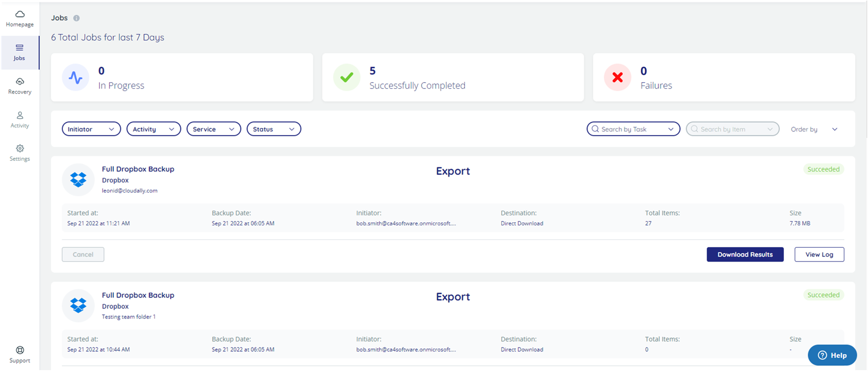
Task: Select the Jobs sidebar icon
Action: (19, 47)
